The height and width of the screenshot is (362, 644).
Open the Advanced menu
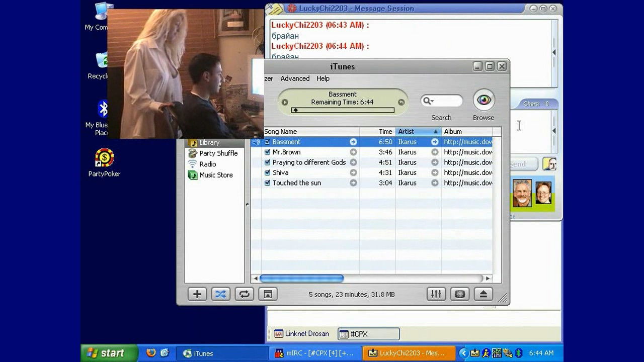(295, 78)
